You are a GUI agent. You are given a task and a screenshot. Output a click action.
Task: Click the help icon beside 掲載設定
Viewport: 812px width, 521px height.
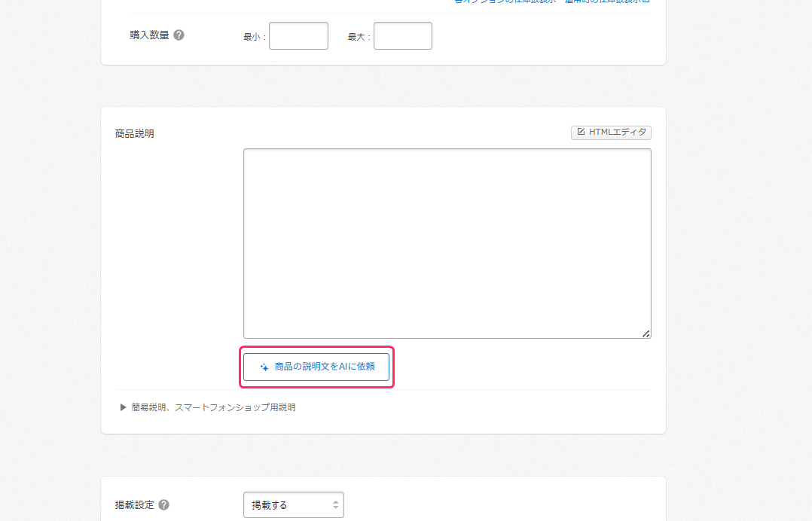[x=163, y=505]
